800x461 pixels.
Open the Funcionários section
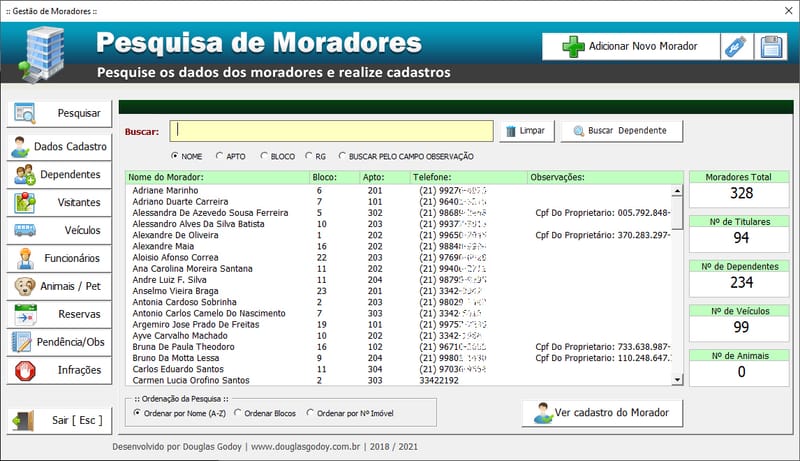(x=59, y=259)
